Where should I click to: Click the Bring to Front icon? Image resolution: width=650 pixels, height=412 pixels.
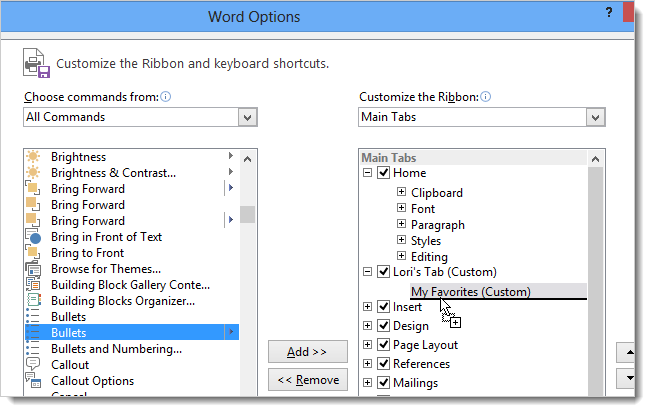[33, 252]
